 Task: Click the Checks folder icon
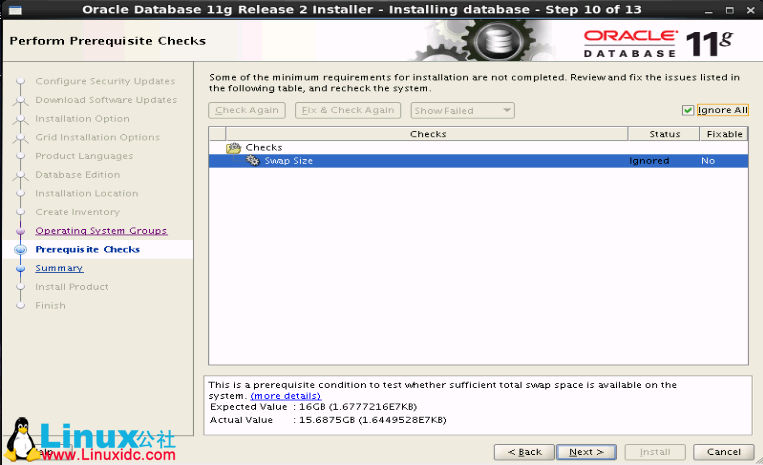pos(234,147)
